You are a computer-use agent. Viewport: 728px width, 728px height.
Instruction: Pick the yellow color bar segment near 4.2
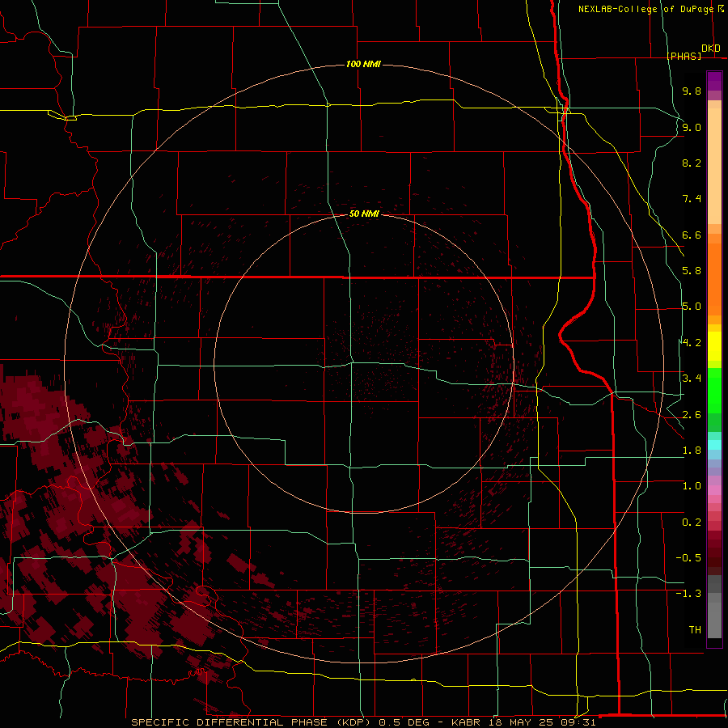click(x=714, y=346)
